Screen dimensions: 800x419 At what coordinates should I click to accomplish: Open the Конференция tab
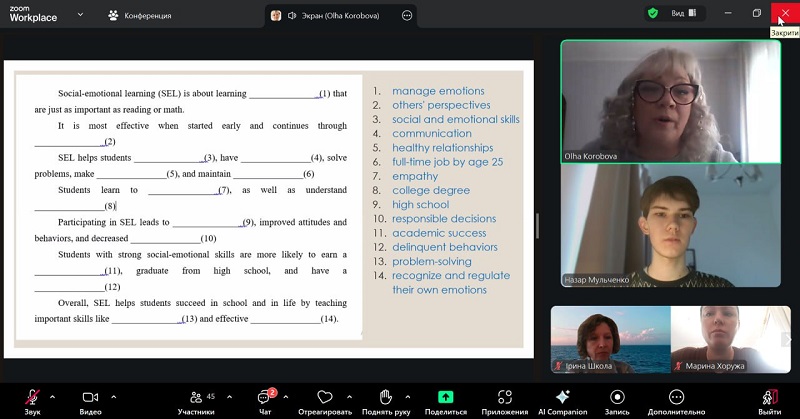(140, 15)
